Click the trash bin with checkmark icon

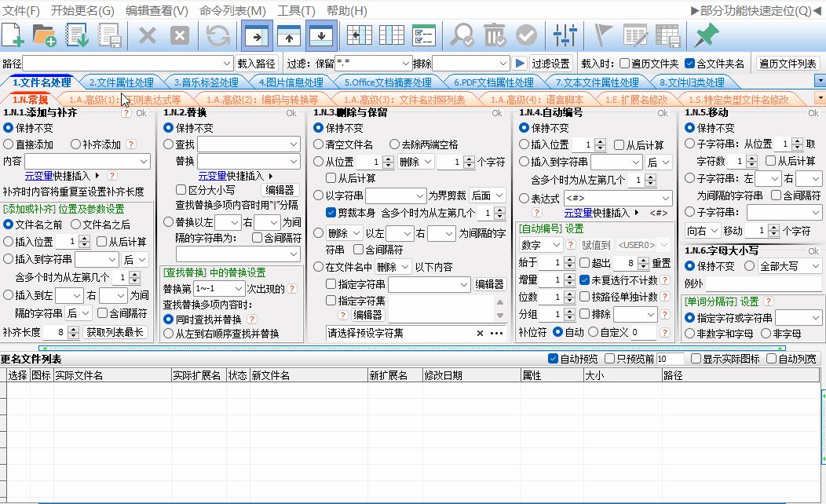[x=494, y=35]
